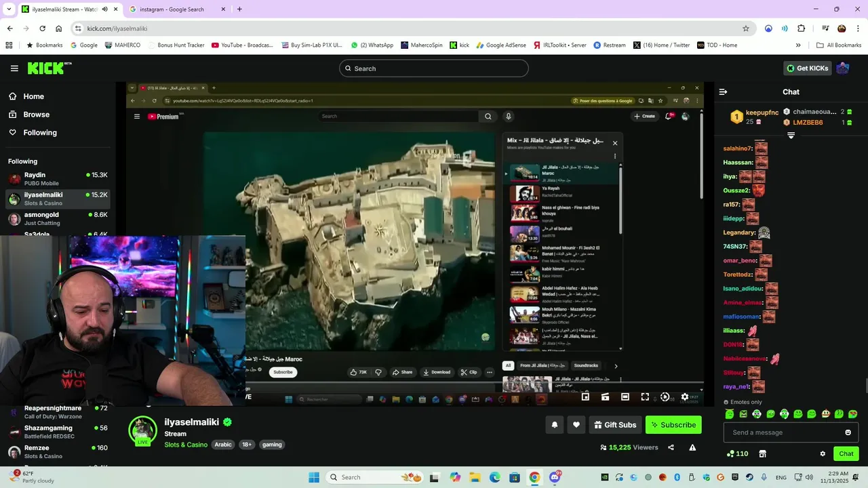Click the first green Kick emote
This screenshot has height=488, width=868.
click(730, 414)
